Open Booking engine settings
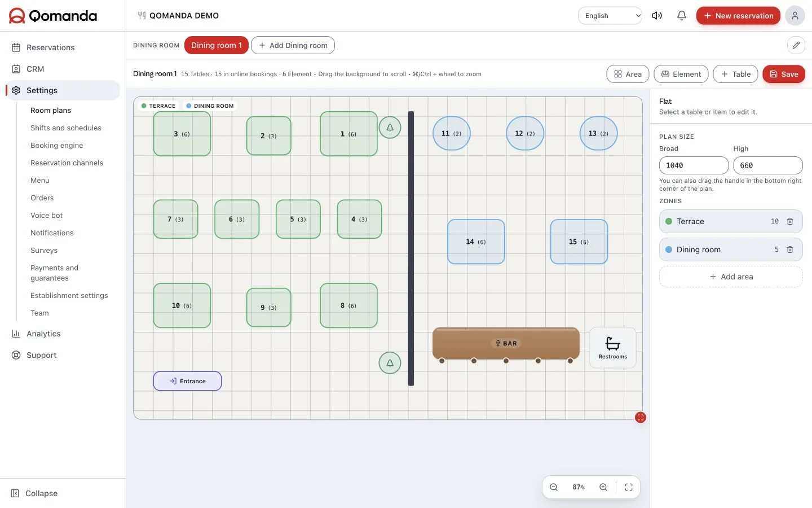This screenshot has width=812, height=508. tap(57, 146)
